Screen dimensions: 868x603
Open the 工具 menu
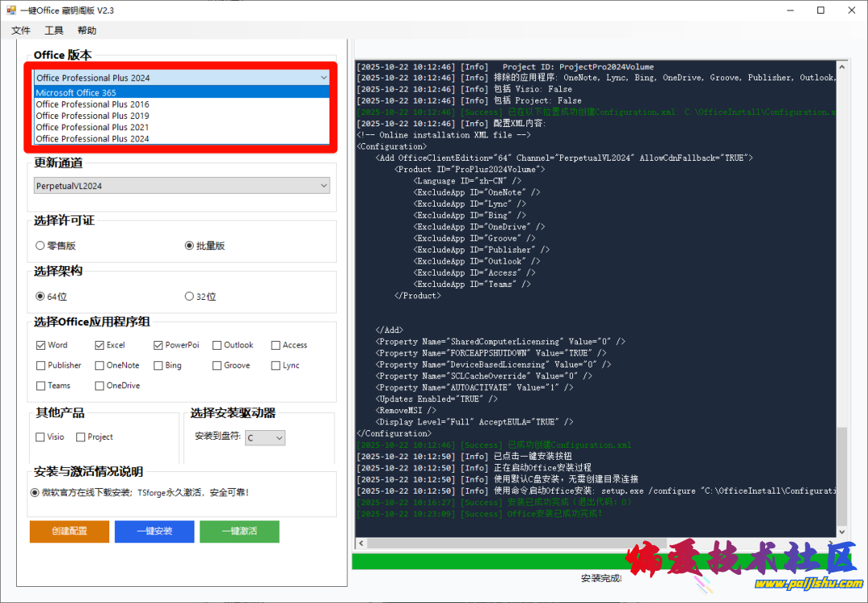click(x=54, y=31)
